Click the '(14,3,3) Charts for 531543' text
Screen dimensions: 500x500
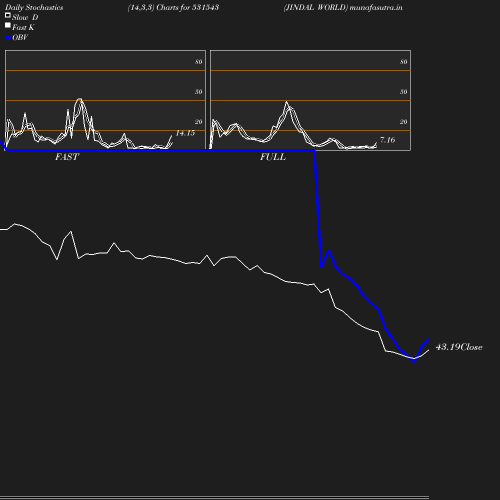tap(173, 8)
